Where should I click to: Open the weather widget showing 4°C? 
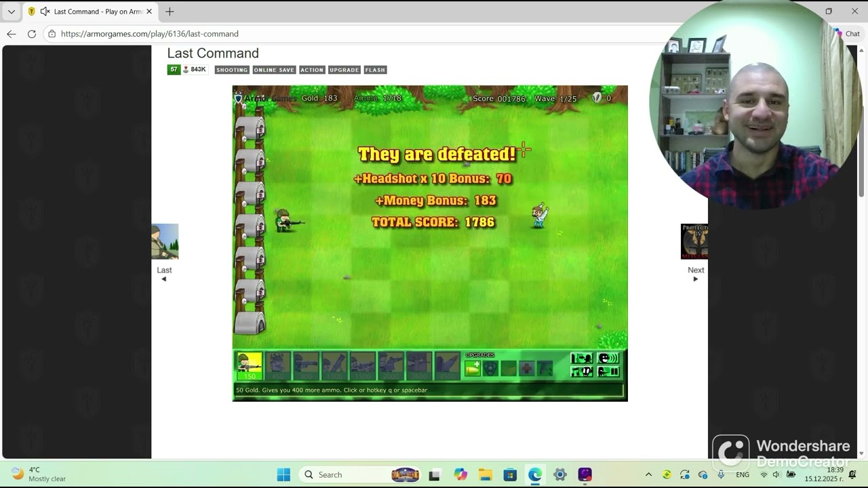[39, 474]
